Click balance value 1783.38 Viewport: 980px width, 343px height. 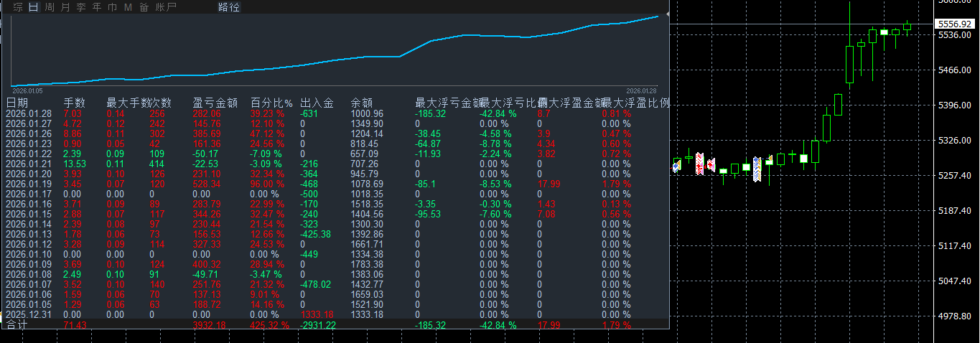tap(367, 264)
